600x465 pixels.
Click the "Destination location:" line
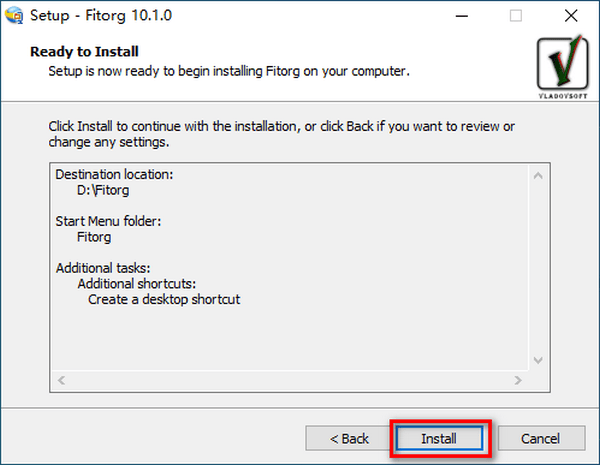pyautogui.click(x=114, y=174)
